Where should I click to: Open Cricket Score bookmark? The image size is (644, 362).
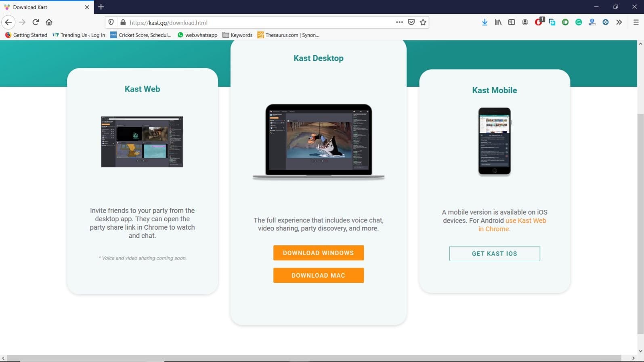(x=141, y=35)
